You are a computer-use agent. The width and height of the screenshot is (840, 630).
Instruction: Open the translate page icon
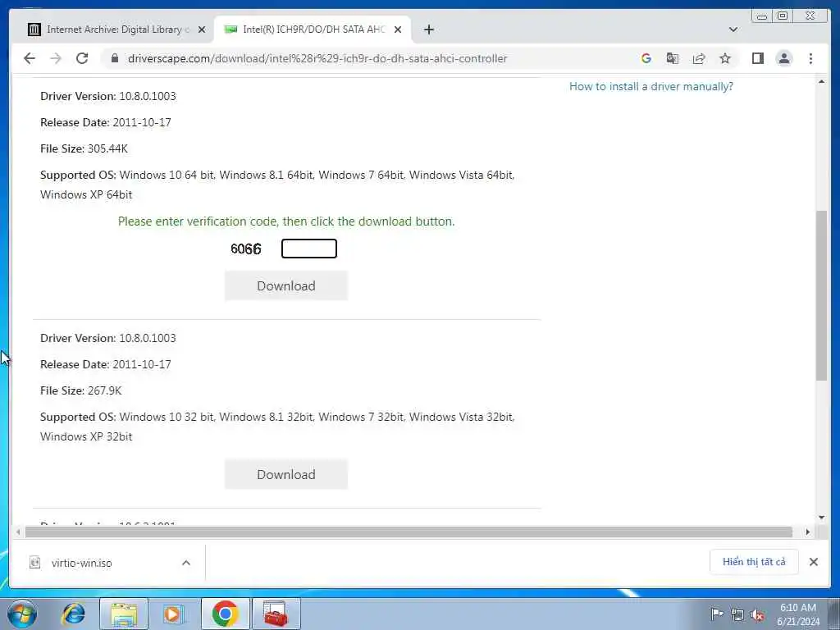673,58
